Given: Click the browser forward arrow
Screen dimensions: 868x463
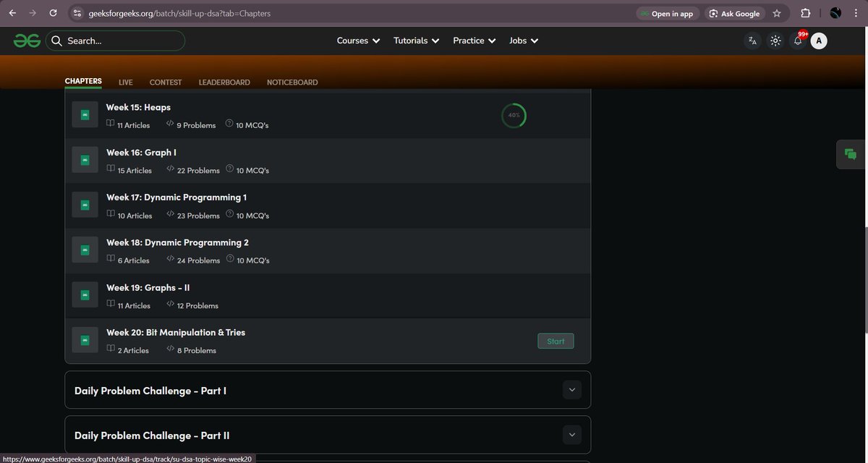Looking at the screenshot, I should [32, 13].
